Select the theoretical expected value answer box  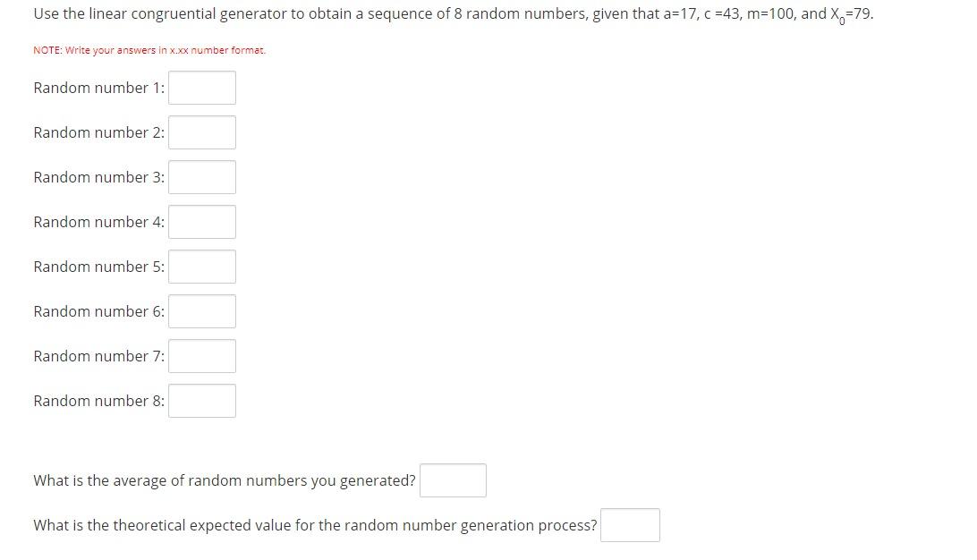point(631,525)
